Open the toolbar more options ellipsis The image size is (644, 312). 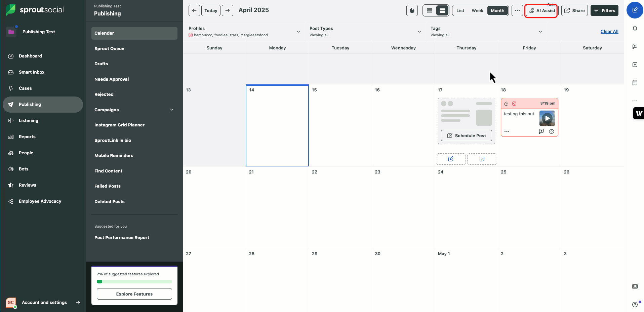(x=517, y=10)
